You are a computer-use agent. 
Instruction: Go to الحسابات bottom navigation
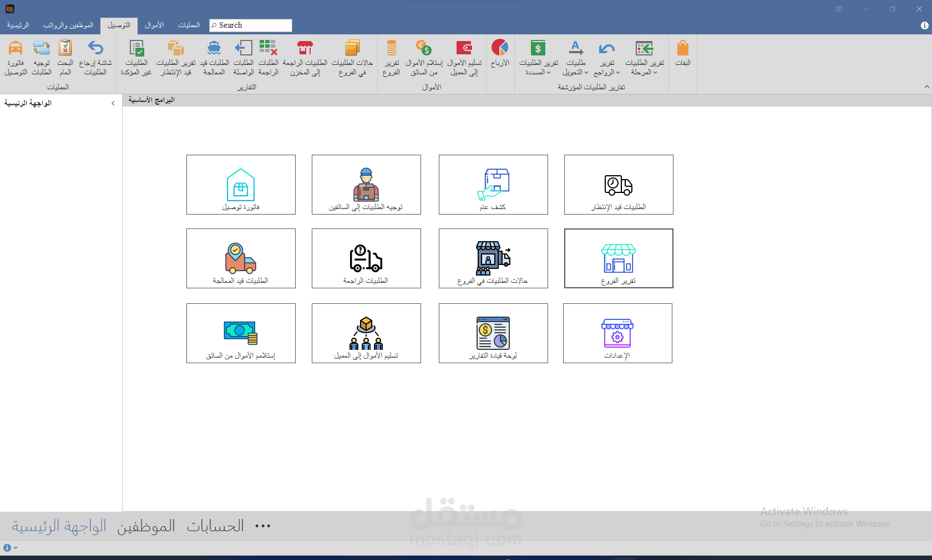pyautogui.click(x=215, y=526)
